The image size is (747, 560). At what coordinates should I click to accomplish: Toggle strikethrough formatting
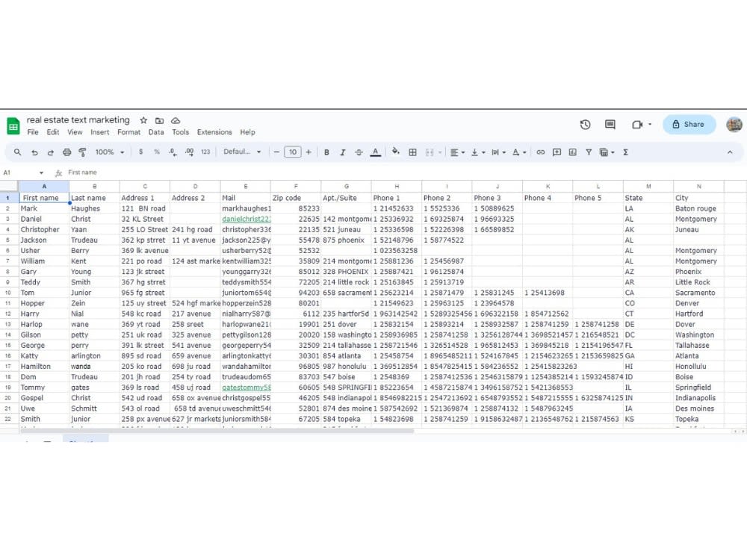click(359, 152)
